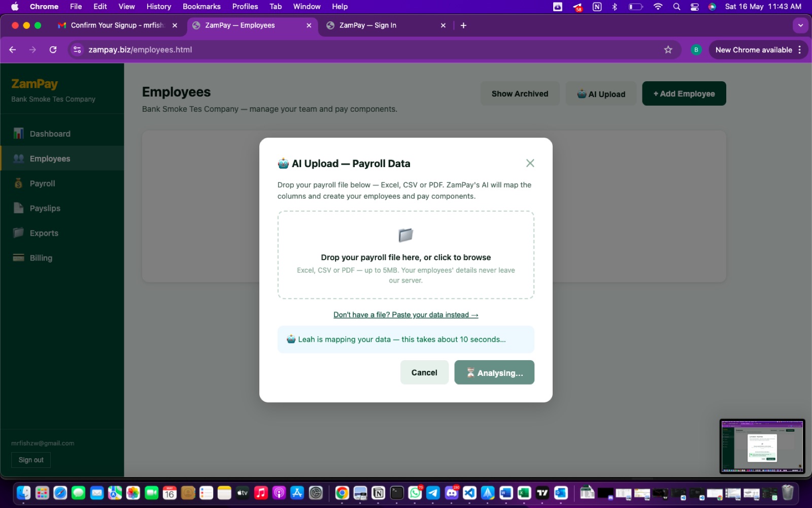Open the Profiles menu in the menu bar
This screenshot has width=812, height=508.
coord(245,7)
